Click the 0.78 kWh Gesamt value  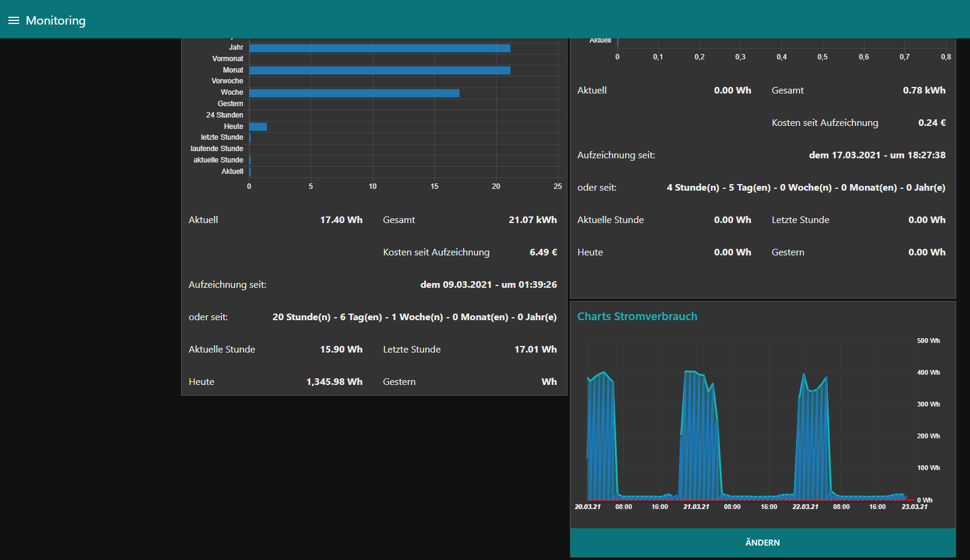click(924, 91)
